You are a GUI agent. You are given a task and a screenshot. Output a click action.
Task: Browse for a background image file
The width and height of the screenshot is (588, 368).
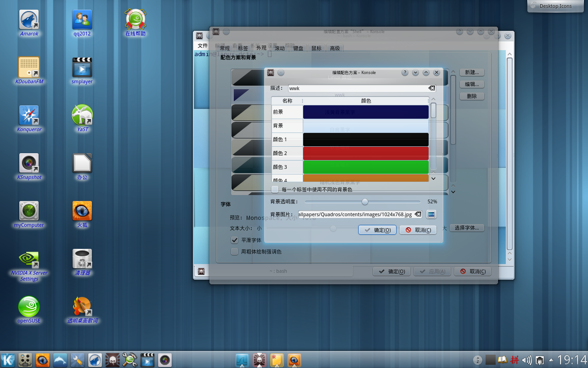coord(431,214)
